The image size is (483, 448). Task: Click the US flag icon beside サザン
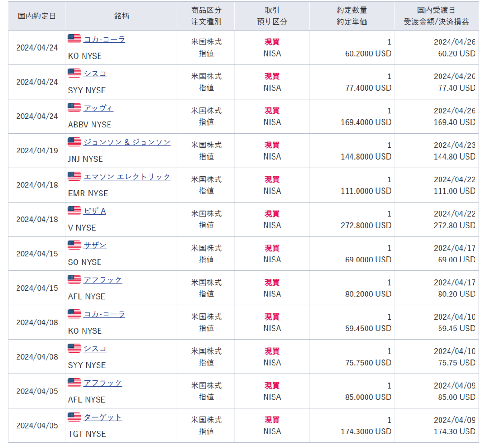point(74,245)
